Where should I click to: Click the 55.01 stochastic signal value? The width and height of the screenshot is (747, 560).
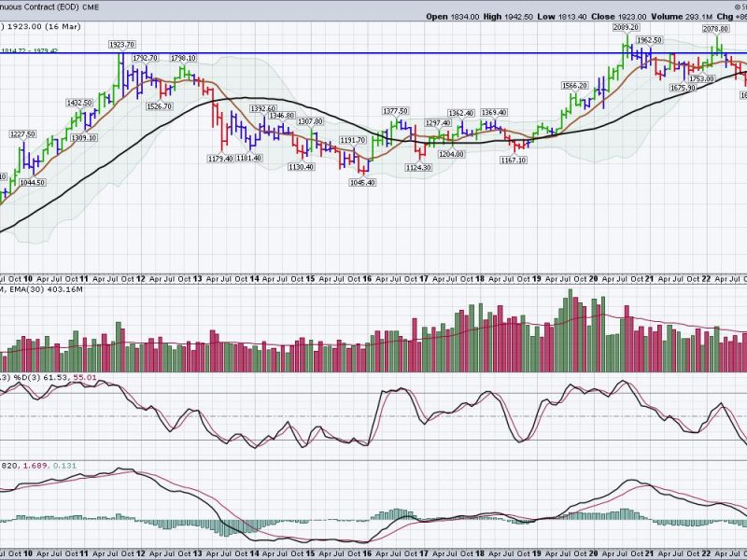[84, 378]
